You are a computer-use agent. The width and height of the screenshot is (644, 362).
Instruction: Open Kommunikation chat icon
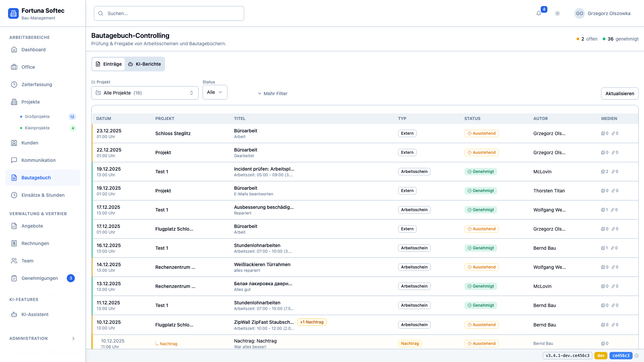[14, 160]
